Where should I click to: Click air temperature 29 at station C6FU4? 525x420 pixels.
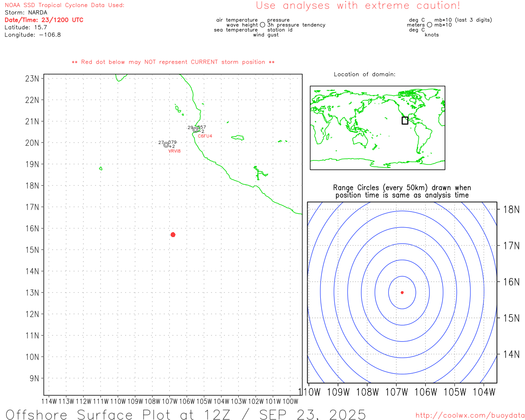[190, 128]
